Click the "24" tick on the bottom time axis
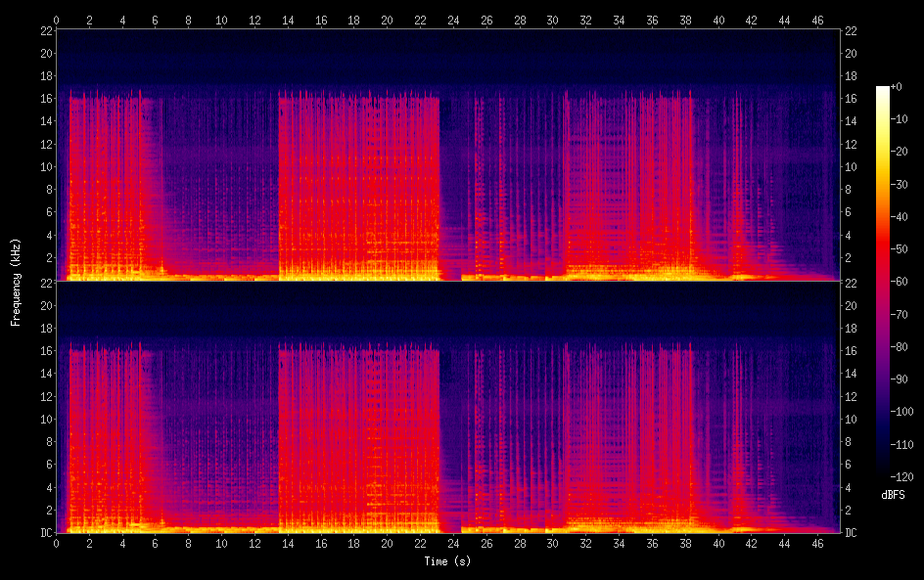The height and width of the screenshot is (580, 924). coord(453,544)
